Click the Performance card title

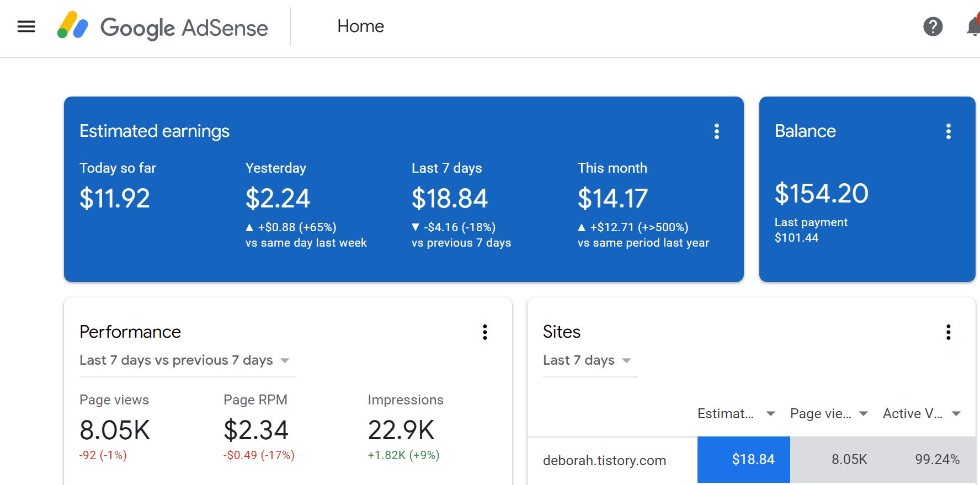130,332
